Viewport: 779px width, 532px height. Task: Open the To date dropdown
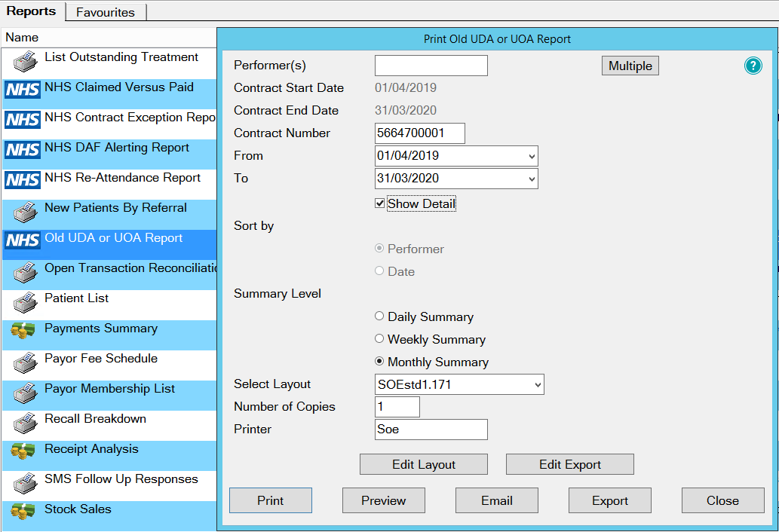point(532,179)
